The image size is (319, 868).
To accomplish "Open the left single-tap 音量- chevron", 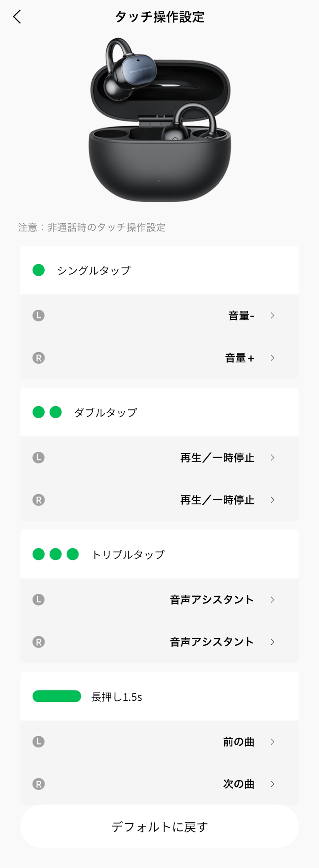I will pyautogui.click(x=272, y=315).
